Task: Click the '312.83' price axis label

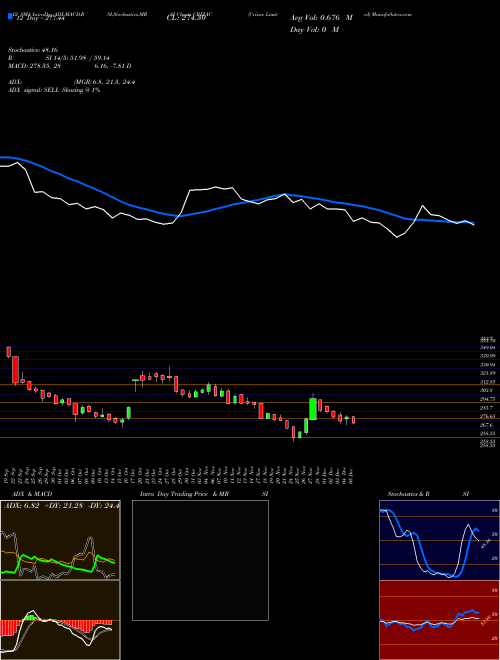Action: click(488, 382)
